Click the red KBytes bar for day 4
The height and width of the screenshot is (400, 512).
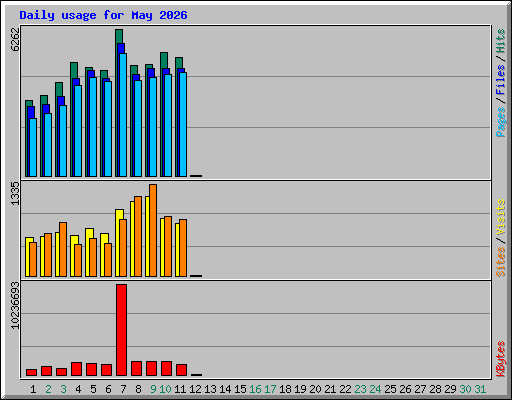click(76, 369)
